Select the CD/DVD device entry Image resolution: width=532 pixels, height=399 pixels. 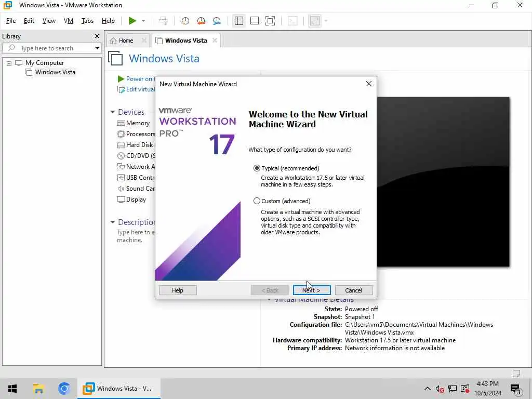click(x=136, y=156)
